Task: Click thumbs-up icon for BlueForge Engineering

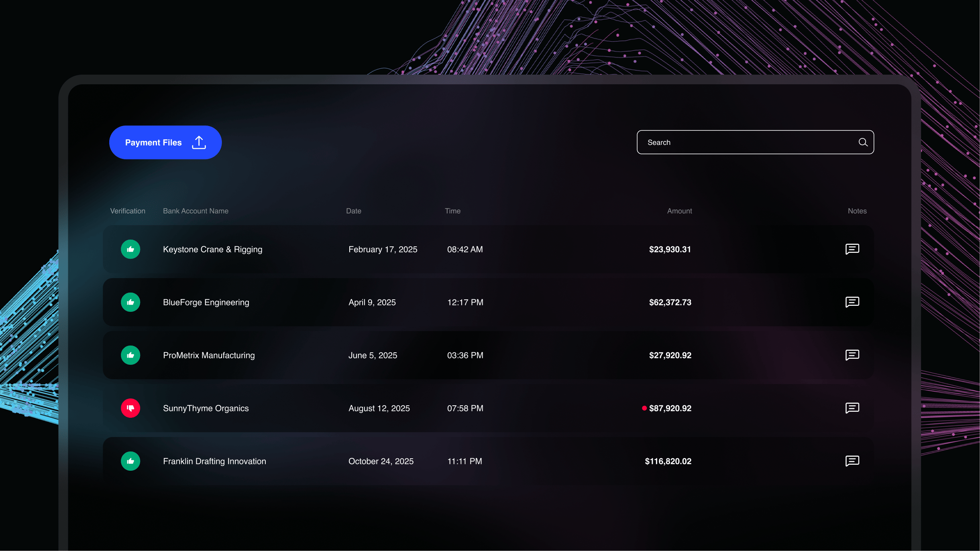Action: pyautogui.click(x=130, y=302)
